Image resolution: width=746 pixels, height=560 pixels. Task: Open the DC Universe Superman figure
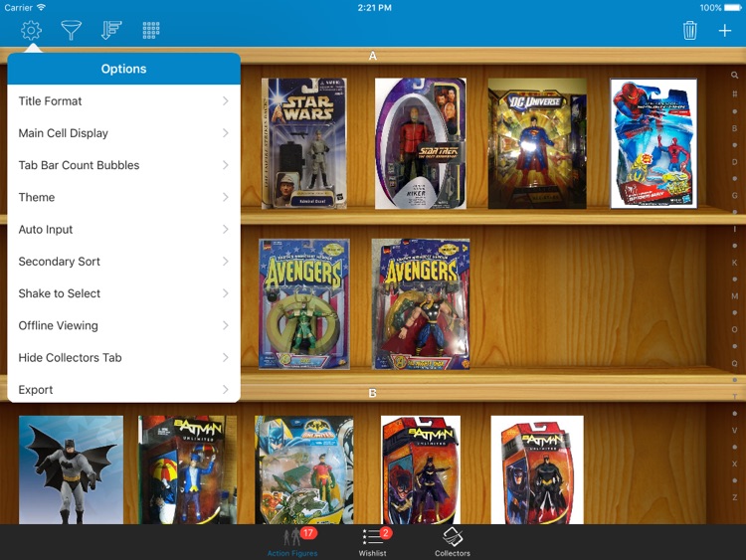tap(537, 143)
